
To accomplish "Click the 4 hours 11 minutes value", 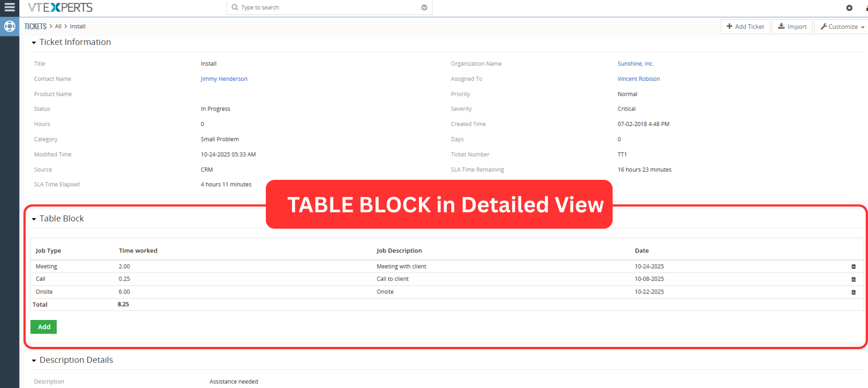I will point(226,184).
